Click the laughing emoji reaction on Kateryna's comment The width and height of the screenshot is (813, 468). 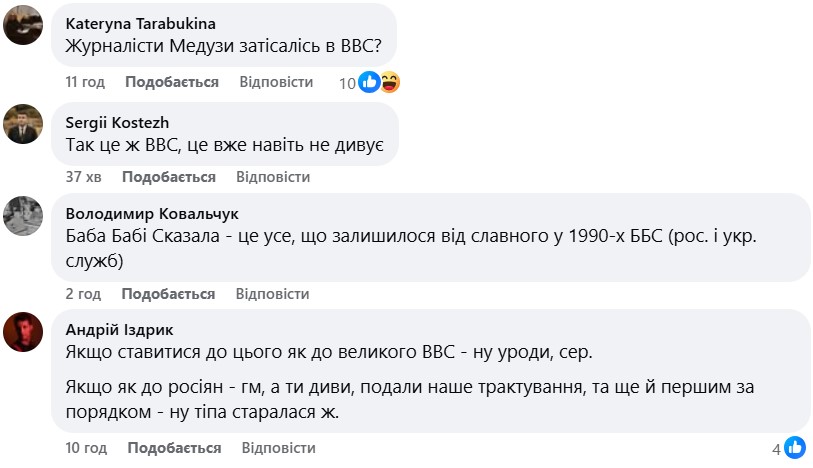click(389, 82)
